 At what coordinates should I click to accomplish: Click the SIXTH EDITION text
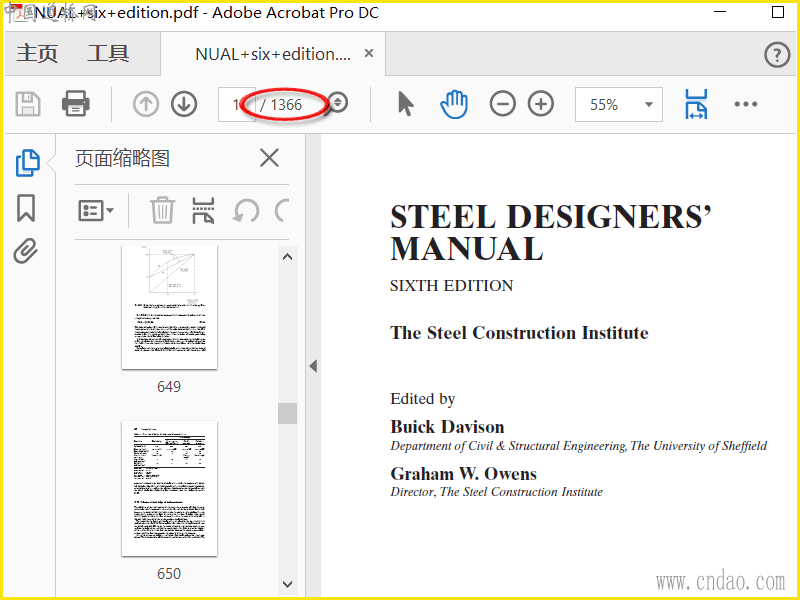point(452,286)
